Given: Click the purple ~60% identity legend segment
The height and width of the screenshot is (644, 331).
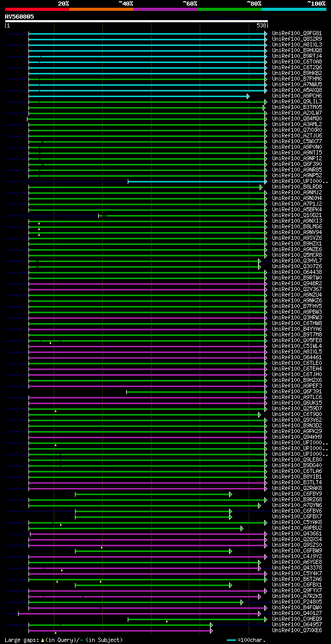Looking at the screenshot, I should point(165,9).
